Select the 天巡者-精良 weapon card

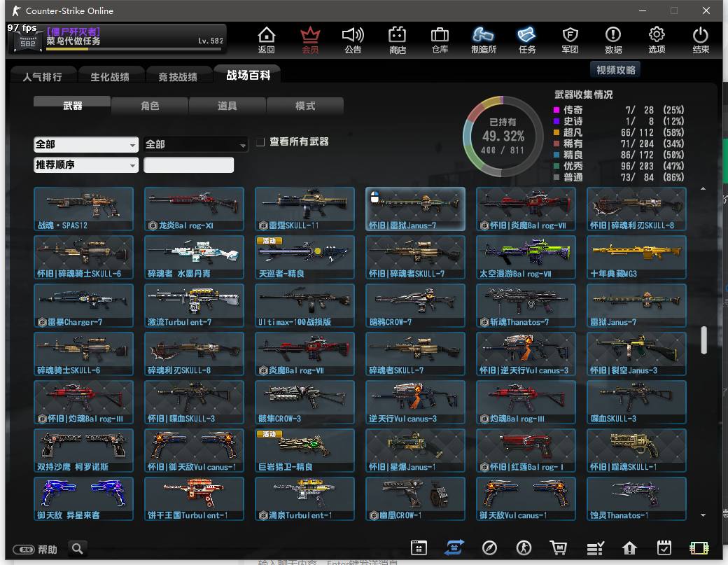304,257
